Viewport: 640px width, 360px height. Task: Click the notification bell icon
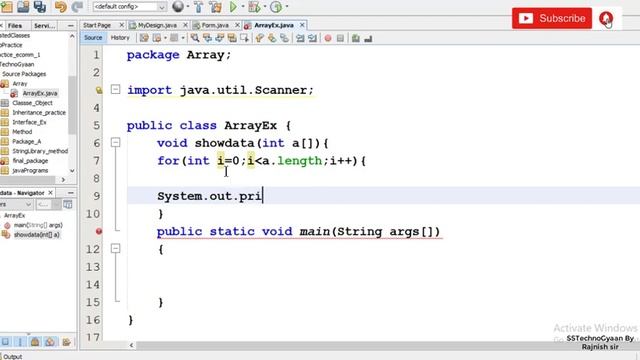[606, 18]
